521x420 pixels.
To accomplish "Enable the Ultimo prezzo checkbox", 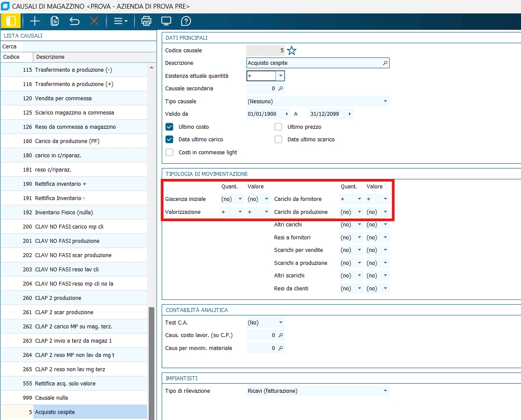I will 278,127.
